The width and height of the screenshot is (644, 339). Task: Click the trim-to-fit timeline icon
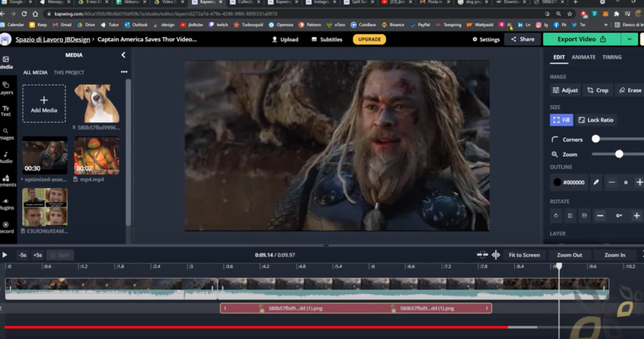(482, 255)
